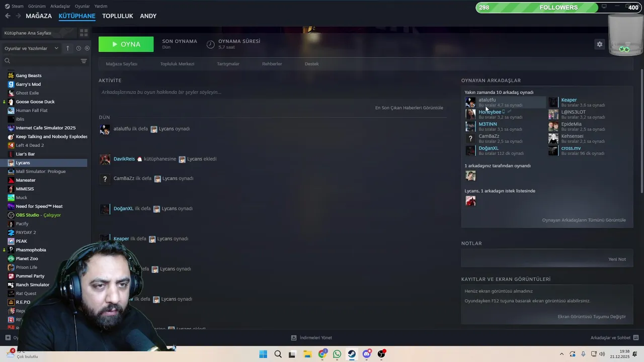Open Arkadaşlar ve Sohbet

point(615,338)
